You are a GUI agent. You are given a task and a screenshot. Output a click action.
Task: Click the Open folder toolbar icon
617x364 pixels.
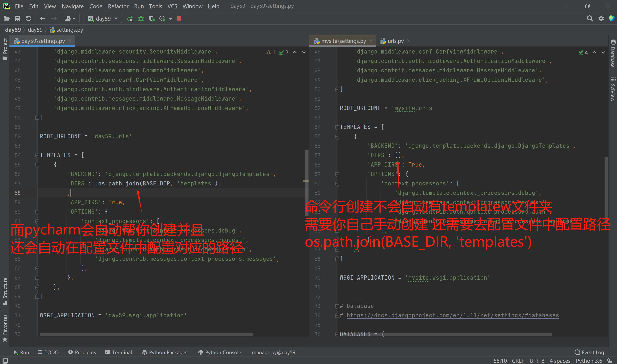pos(7,18)
